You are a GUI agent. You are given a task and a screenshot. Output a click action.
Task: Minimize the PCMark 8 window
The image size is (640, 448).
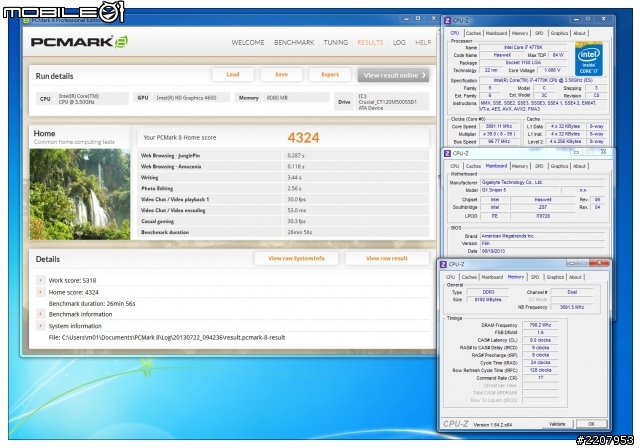click(406, 19)
